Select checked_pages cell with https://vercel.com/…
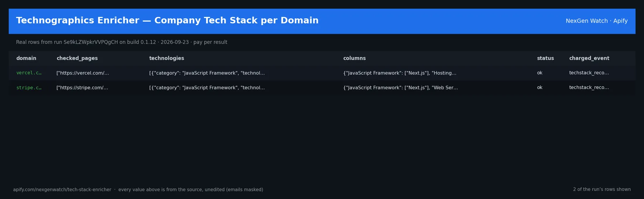Image resolution: width=644 pixels, height=199 pixels. [83, 73]
